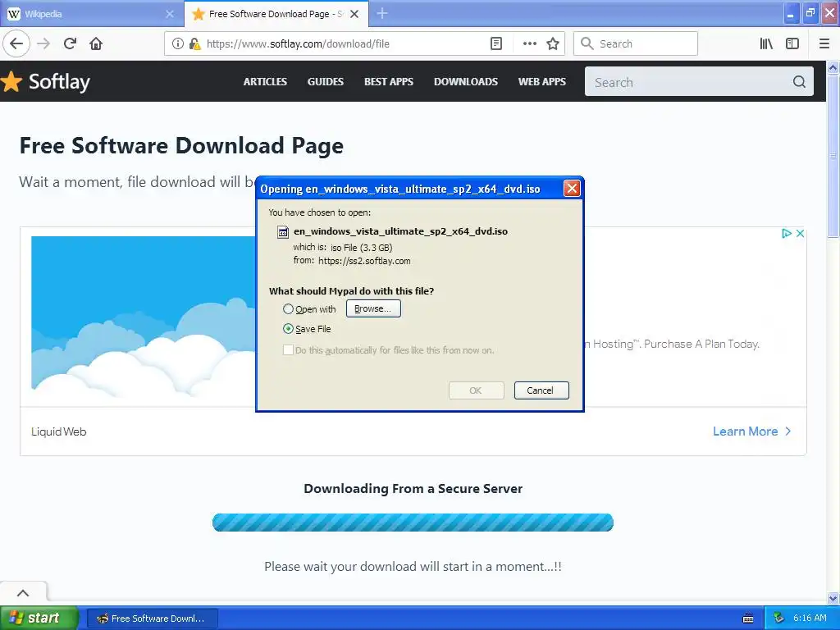The height and width of the screenshot is (630, 840).
Task: Click the Browse... button
Action: [373, 308]
